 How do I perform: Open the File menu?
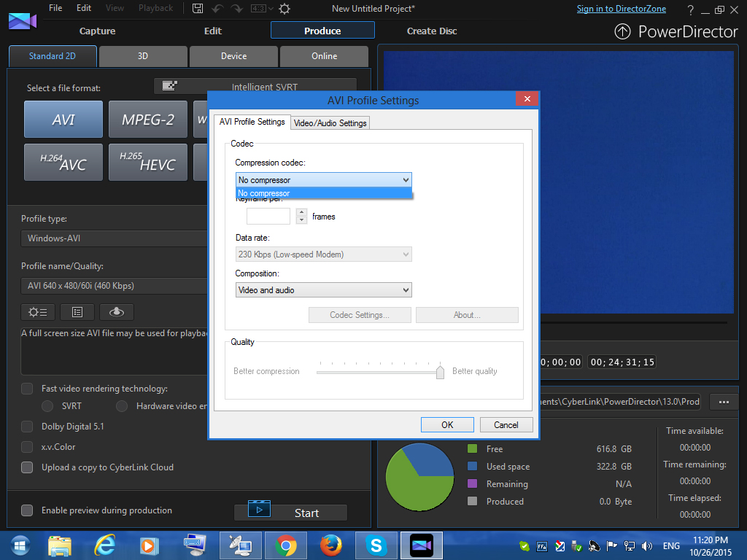pyautogui.click(x=55, y=8)
